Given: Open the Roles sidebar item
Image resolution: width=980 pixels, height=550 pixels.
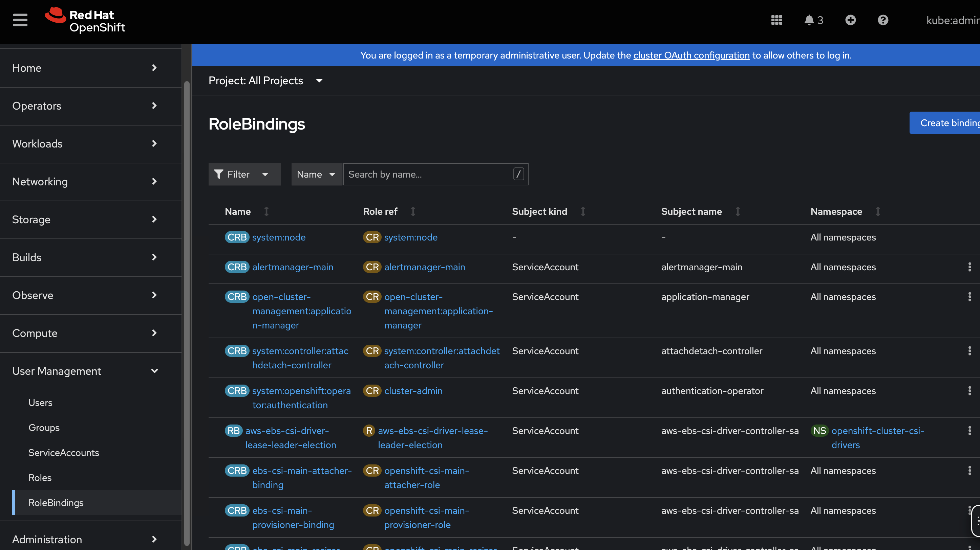Looking at the screenshot, I should 40,478.
